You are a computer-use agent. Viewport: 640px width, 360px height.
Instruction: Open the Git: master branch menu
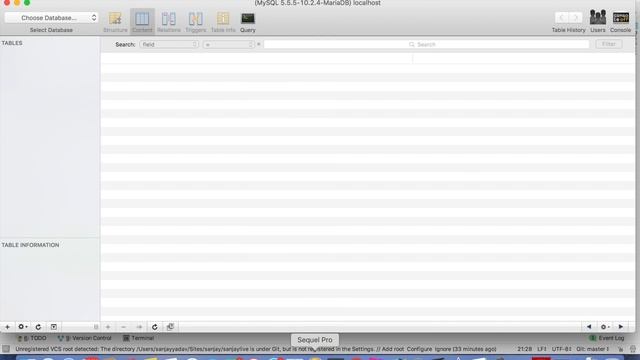593,349
